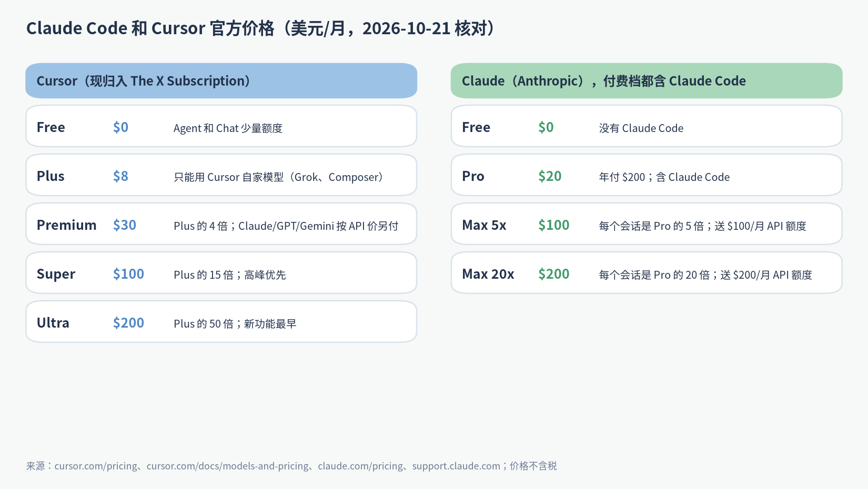Click the support.claude.com source text
The height and width of the screenshot is (489, 868).
(456, 466)
